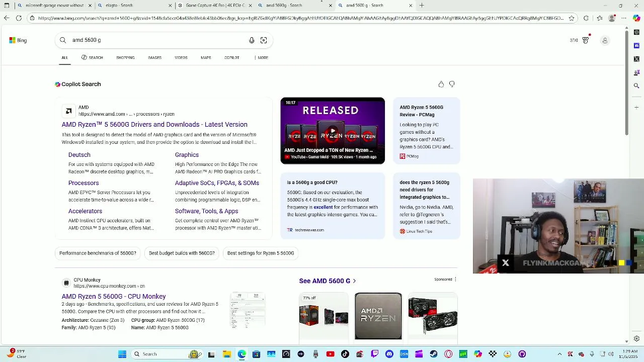Image resolution: width=644 pixels, height=362 pixels.
Task: Open Windows Start button
Action: 122,354
